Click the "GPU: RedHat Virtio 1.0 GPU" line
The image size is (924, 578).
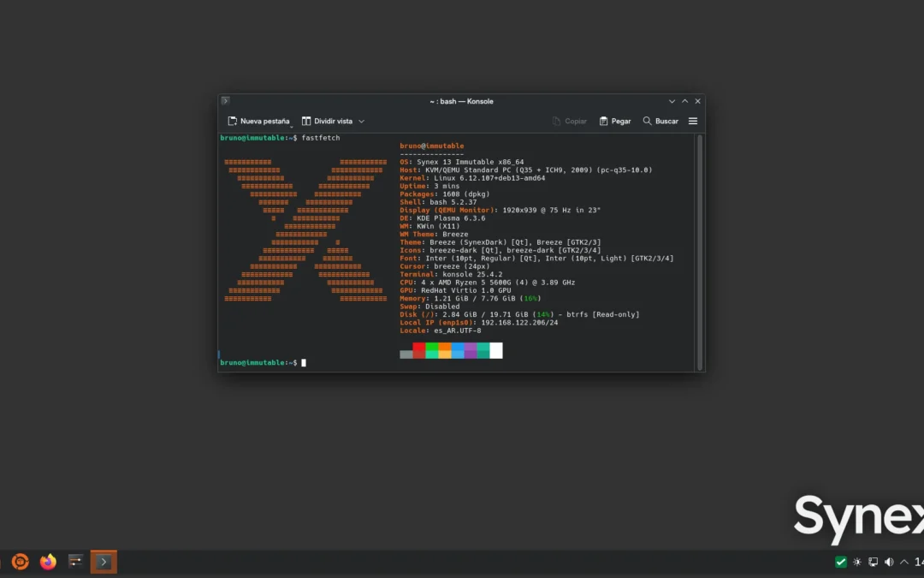455,290
